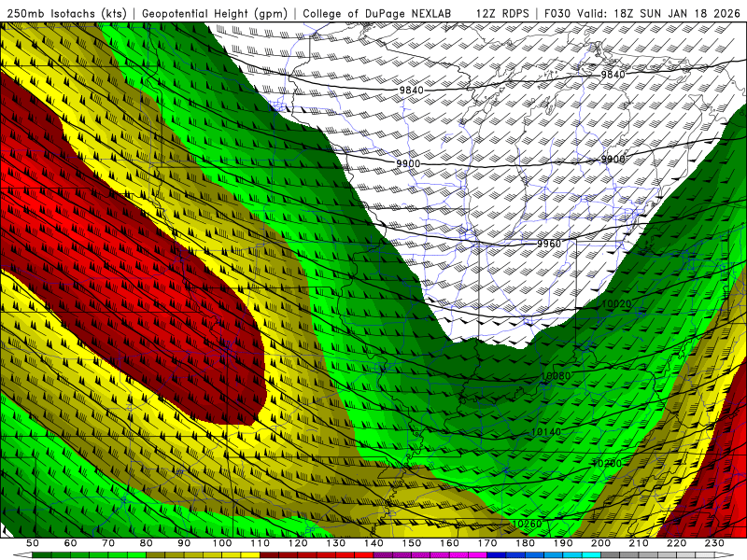Click the western 9840 height contour label

pyautogui.click(x=411, y=90)
